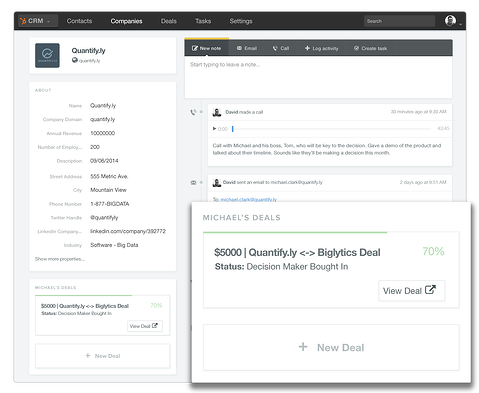
Task: Click the small sidebar deal title $5000 Quantify.ly
Action: point(85,306)
